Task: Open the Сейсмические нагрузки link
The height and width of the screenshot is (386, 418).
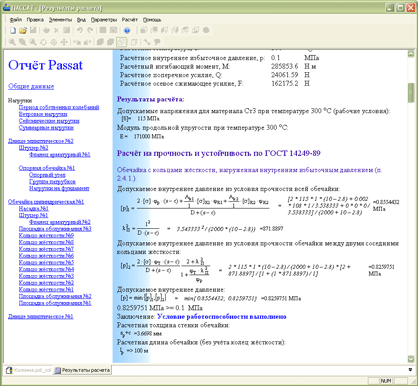Action: 49,121
